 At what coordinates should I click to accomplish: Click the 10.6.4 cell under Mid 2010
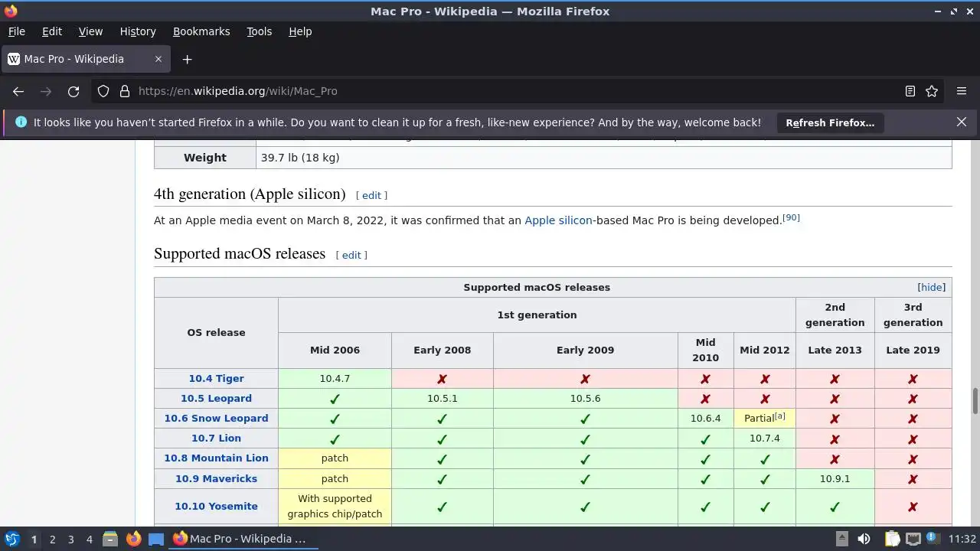[x=706, y=418]
